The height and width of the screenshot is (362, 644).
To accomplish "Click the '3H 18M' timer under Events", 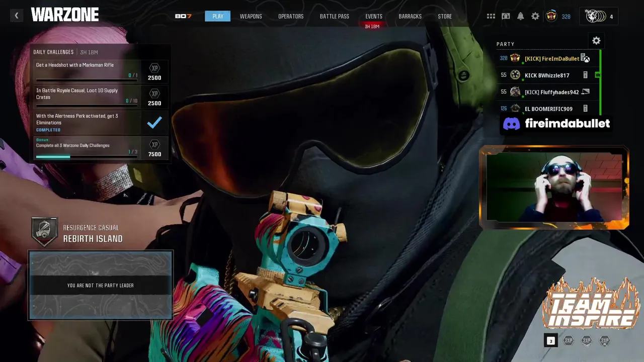I will click(x=372, y=27).
